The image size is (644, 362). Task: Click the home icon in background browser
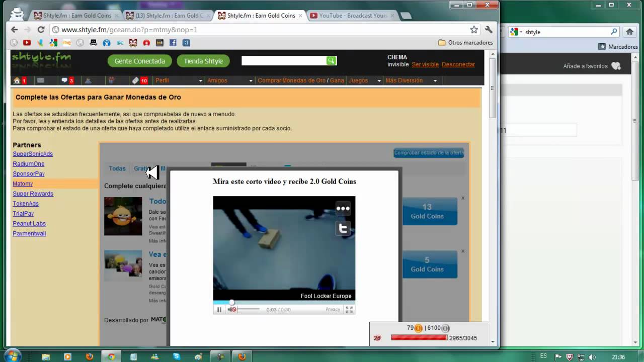point(629,32)
